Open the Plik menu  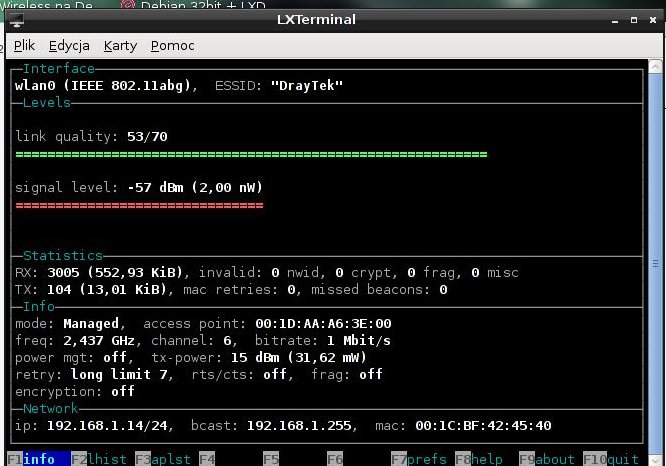[x=24, y=46]
